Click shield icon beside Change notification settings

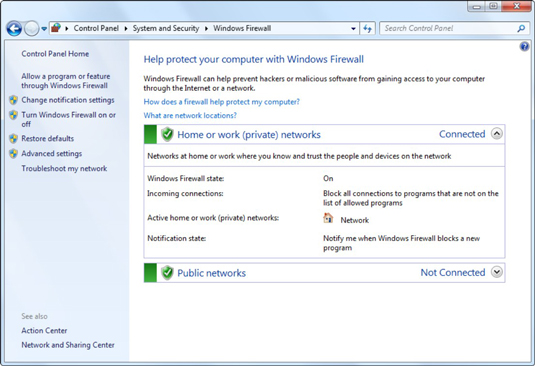coord(14,100)
